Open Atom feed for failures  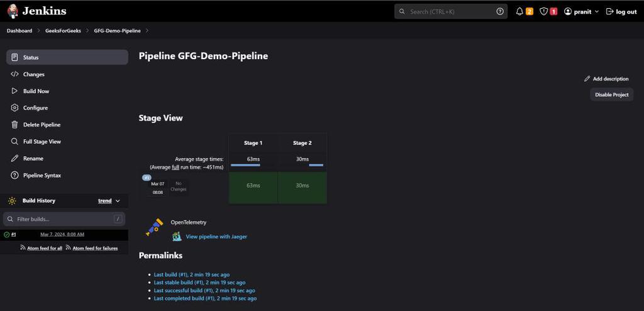point(96,248)
